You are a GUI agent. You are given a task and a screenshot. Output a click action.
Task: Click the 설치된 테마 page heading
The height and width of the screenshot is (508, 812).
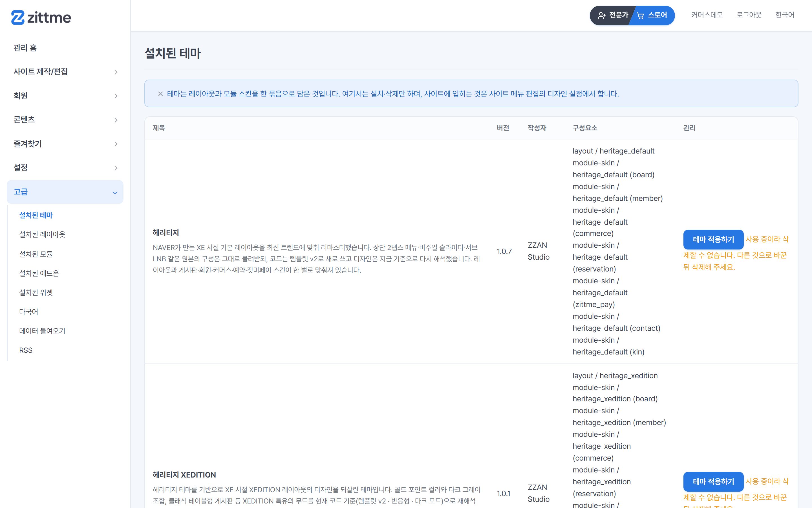click(173, 53)
